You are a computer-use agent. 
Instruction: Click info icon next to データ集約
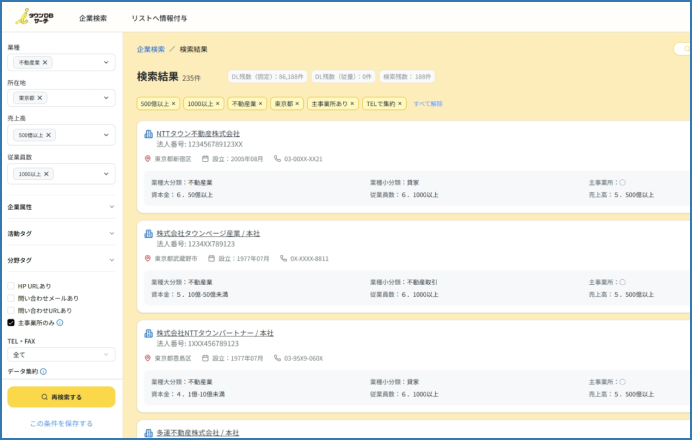pyautogui.click(x=43, y=372)
